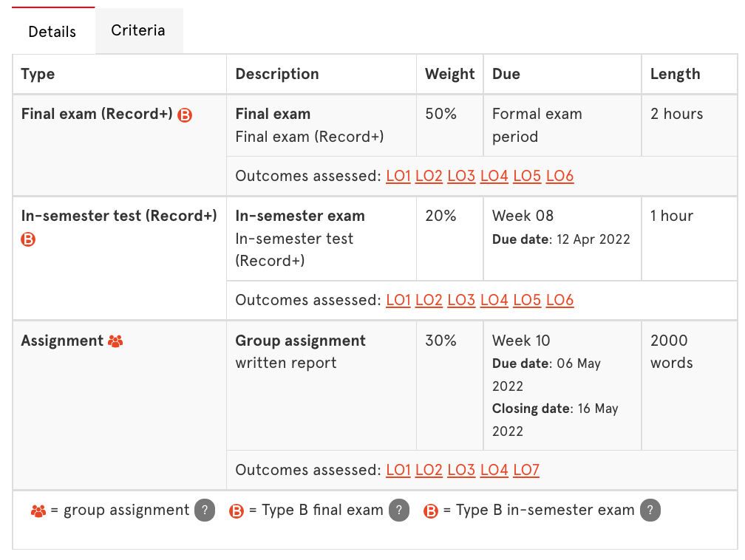Click LO7 link in Assignment outcomes
This screenshot has width=745, height=560.
pyautogui.click(x=526, y=470)
